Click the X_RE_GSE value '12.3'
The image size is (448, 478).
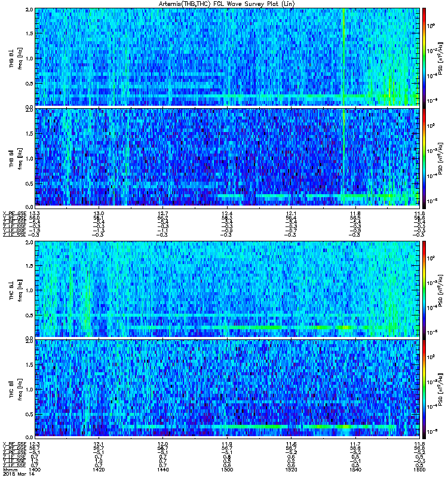coord(33,444)
